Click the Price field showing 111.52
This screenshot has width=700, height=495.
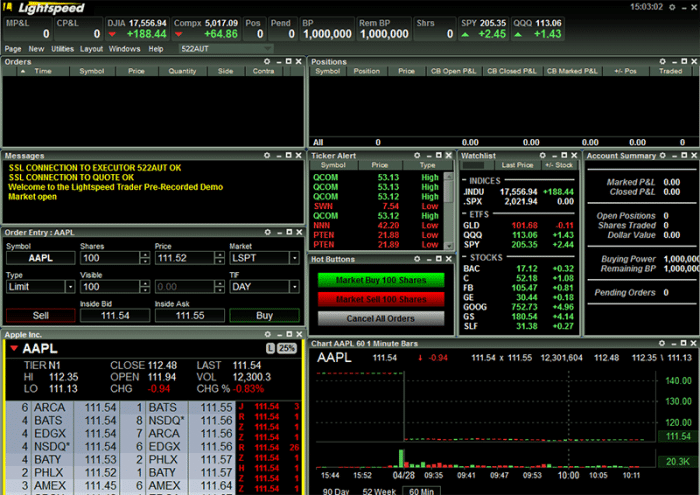pyautogui.click(x=185, y=258)
